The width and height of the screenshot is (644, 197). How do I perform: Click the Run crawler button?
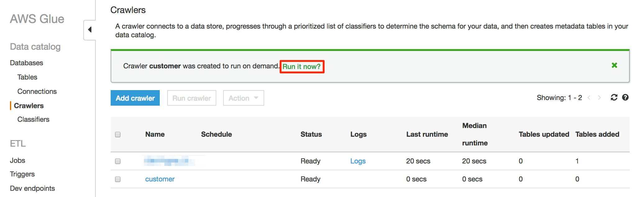(192, 98)
